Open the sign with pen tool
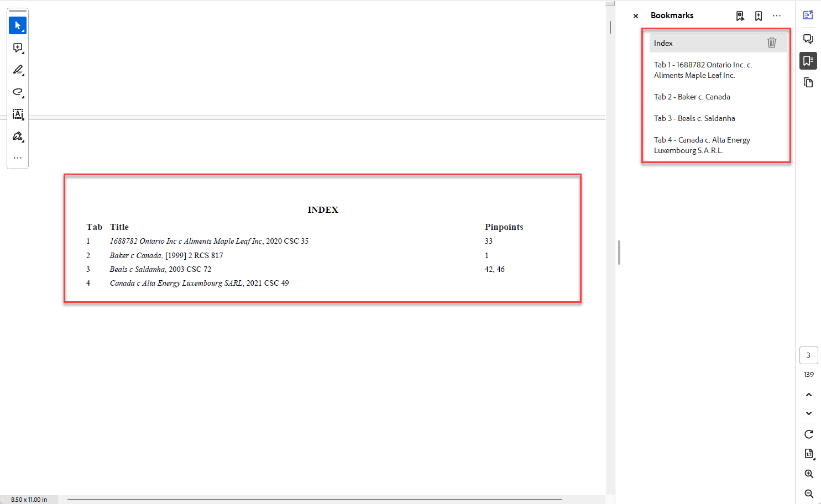 click(18, 136)
